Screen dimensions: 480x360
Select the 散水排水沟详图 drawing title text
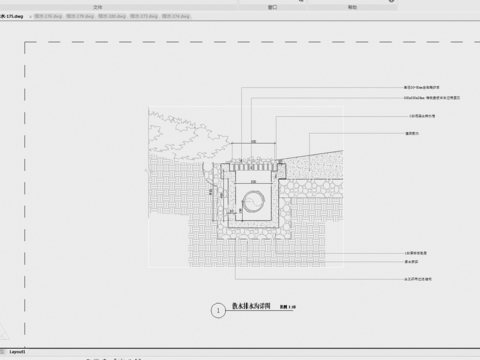(x=251, y=306)
